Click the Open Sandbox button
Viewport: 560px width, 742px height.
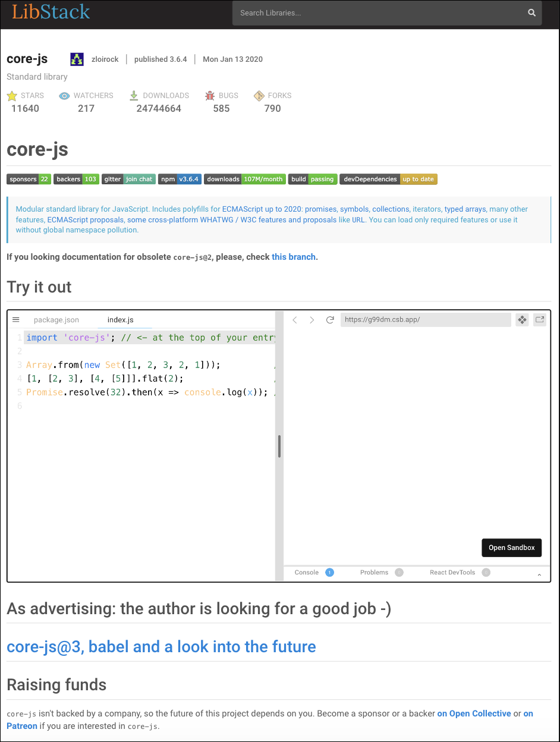tap(511, 548)
